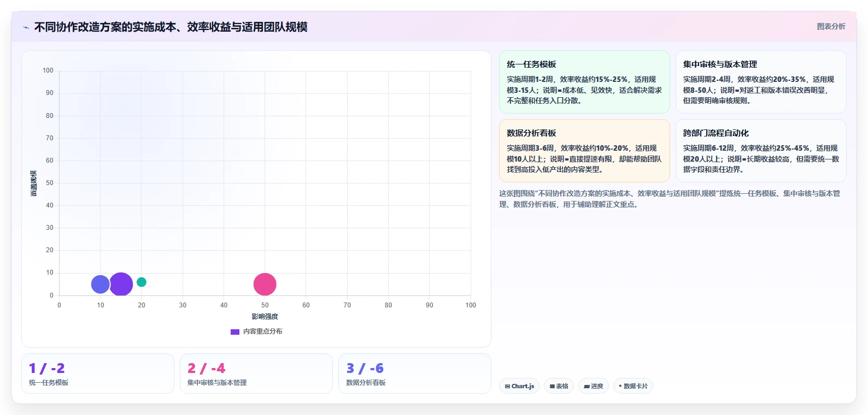
Task: Click the purple bubble at x=15
Action: (121, 284)
